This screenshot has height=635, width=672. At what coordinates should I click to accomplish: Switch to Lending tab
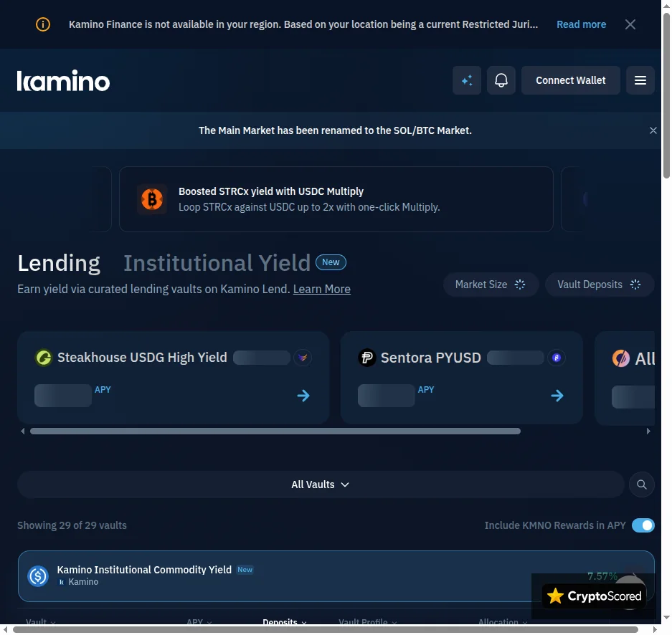59,263
